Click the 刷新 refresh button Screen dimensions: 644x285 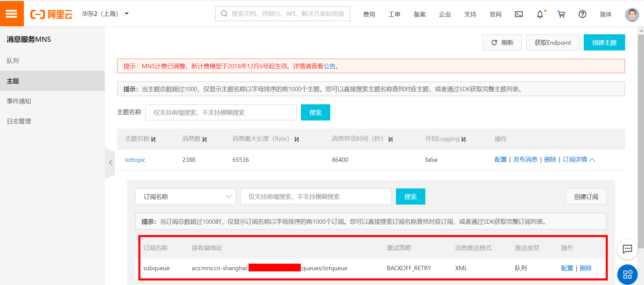(502, 42)
